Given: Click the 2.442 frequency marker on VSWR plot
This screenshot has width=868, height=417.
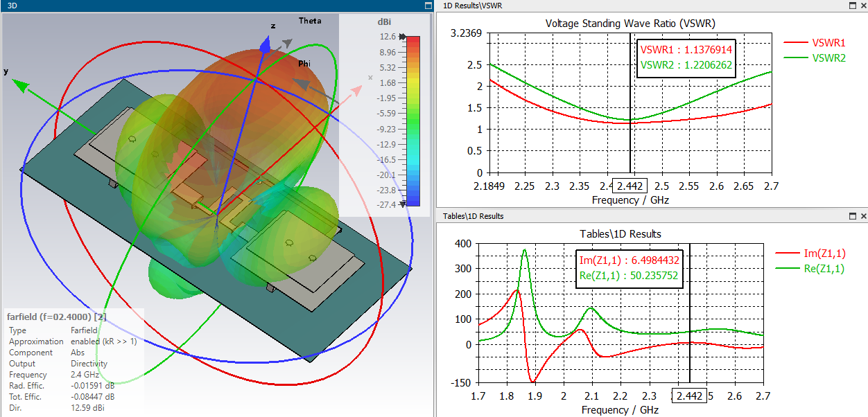Looking at the screenshot, I should tap(630, 186).
